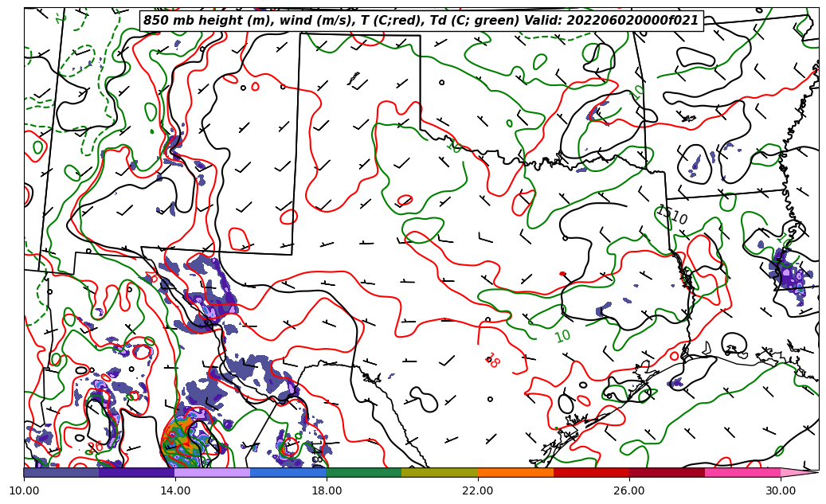Select the pink 28–30 colorbar segment

click(742, 473)
